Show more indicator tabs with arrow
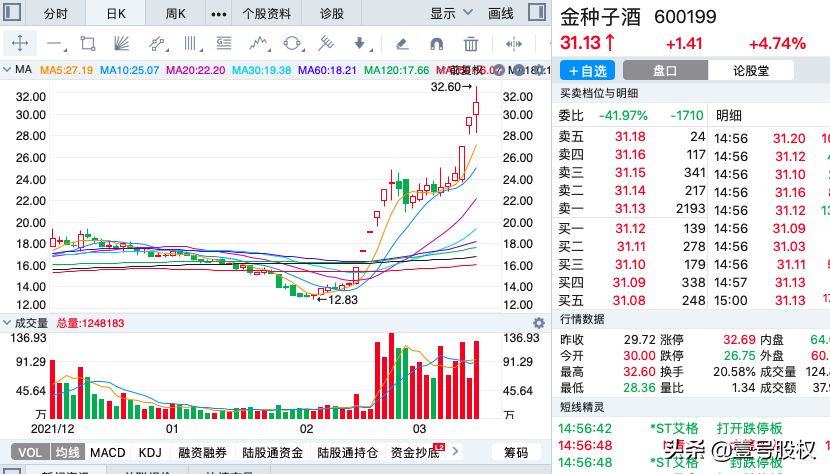The height and width of the screenshot is (474, 830). (x=455, y=452)
